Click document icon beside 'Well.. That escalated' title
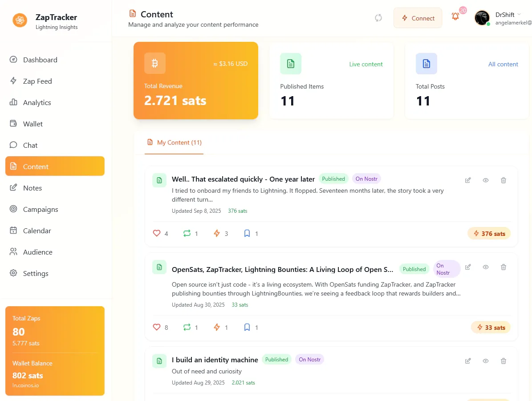 coord(159,181)
